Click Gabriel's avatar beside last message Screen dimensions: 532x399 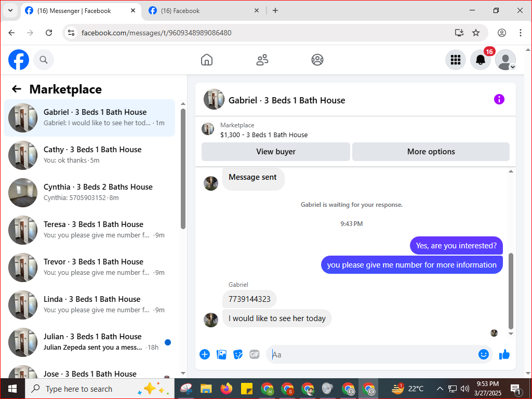211,320
